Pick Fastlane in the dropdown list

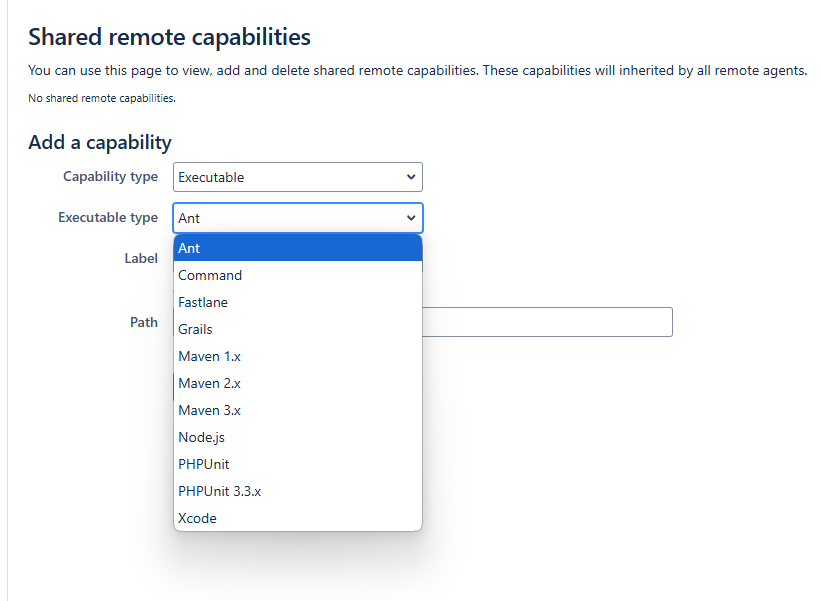[298, 302]
